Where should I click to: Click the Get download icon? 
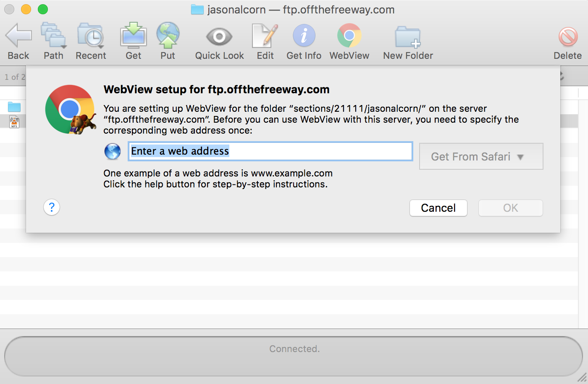(x=134, y=35)
